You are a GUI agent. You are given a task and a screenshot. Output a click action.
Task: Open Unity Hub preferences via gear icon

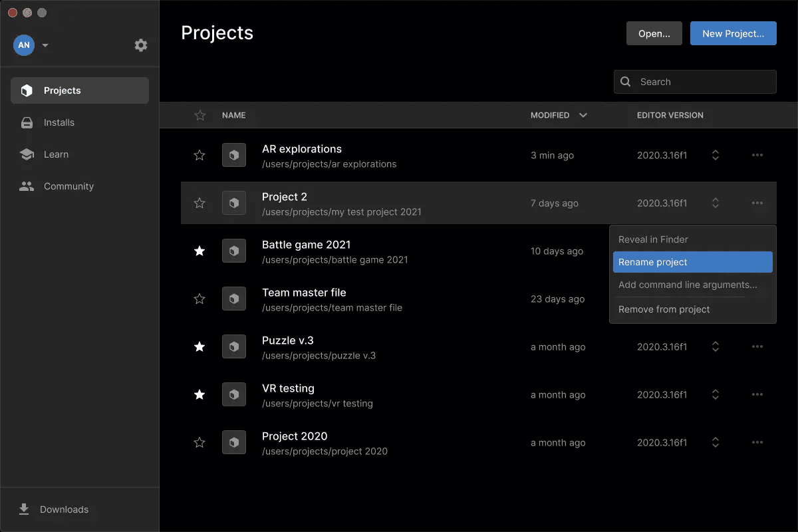click(140, 45)
